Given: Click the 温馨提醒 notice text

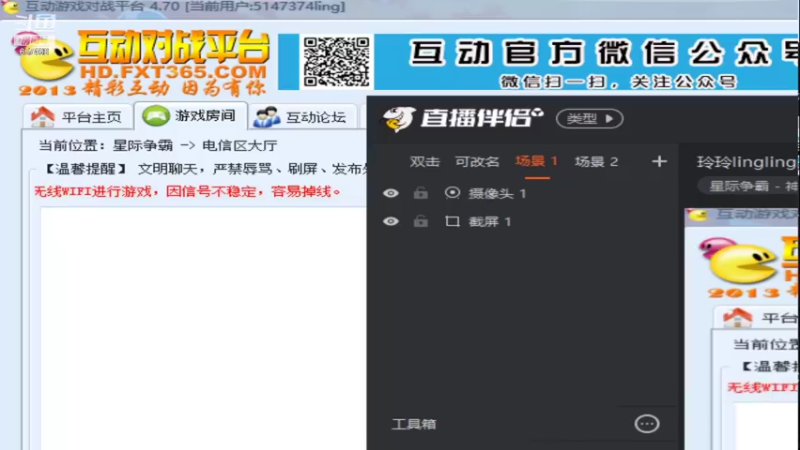Looking at the screenshot, I should tap(204, 169).
